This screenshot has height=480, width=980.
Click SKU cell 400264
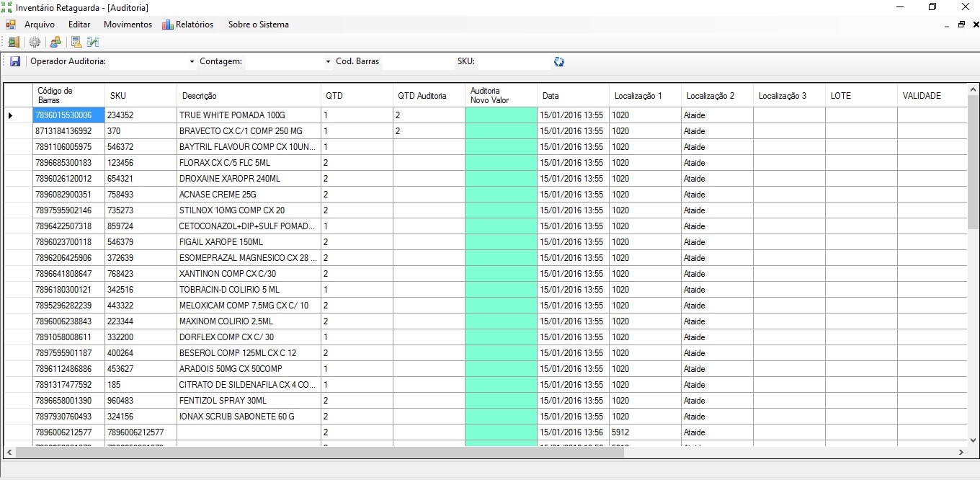click(x=141, y=353)
